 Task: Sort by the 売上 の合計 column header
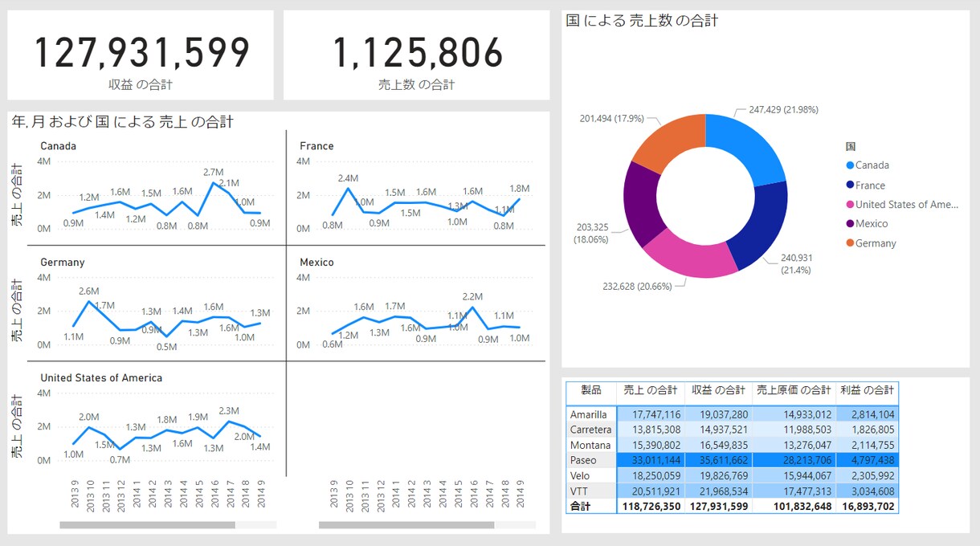coord(651,389)
